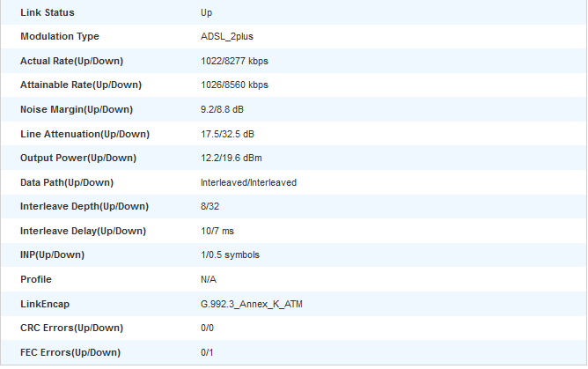Image resolution: width=588 pixels, height=369 pixels.
Task: Click the G.992.3_Annex_K_ATM value
Action: [251, 304]
